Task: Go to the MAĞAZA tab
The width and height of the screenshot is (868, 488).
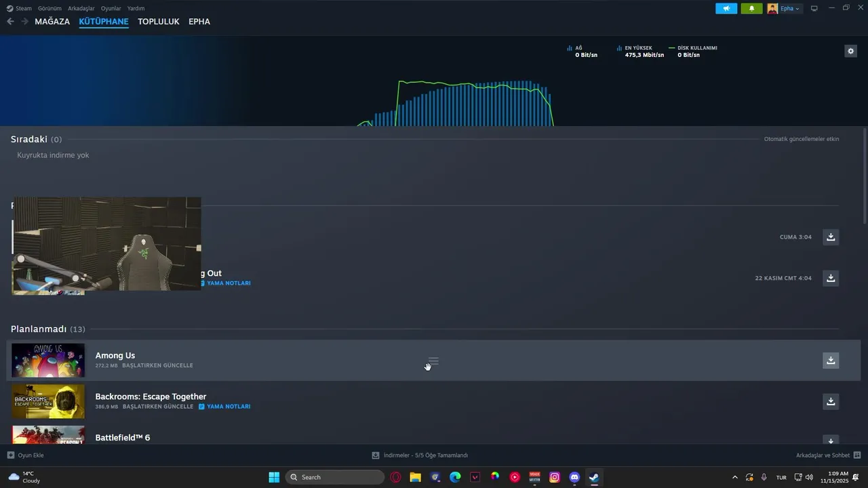Action: coord(52,22)
